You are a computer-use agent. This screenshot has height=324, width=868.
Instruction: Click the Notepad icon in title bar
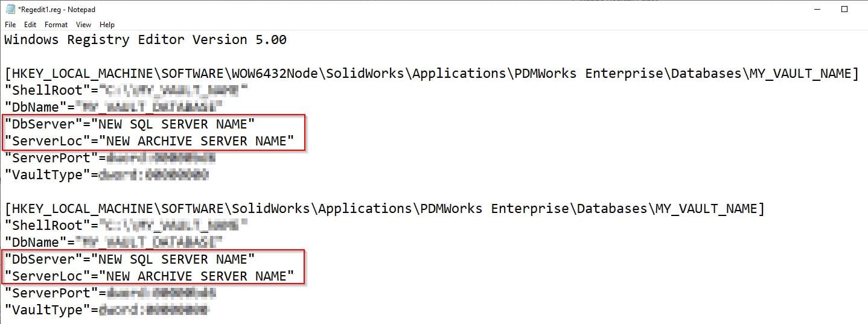[x=10, y=10]
